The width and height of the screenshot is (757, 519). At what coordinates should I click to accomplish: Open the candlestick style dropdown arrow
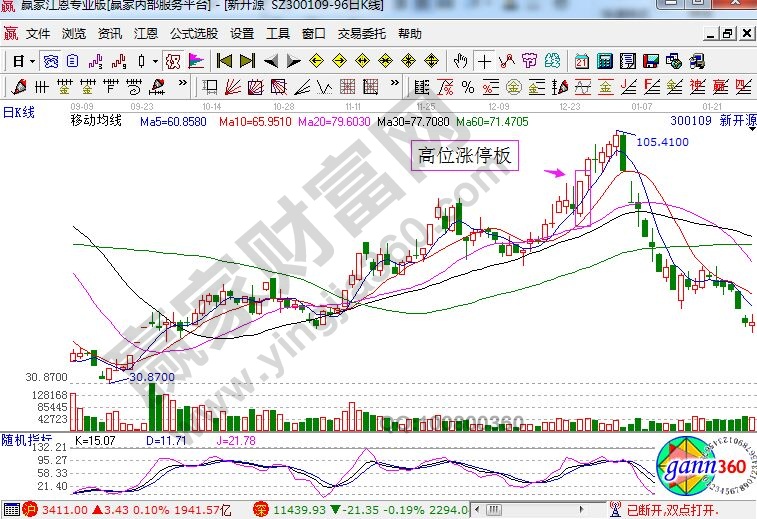tap(155, 61)
